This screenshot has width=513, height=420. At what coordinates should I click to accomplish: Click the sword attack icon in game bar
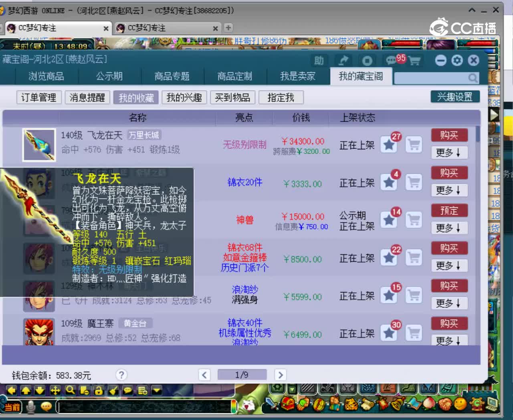click(x=271, y=404)
